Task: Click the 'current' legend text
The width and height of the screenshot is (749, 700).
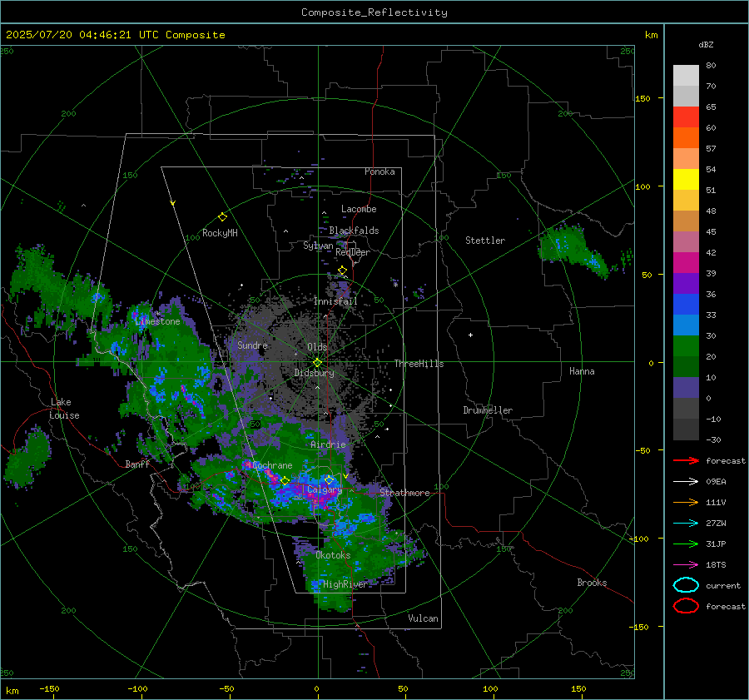Action: tap(723, 585)
